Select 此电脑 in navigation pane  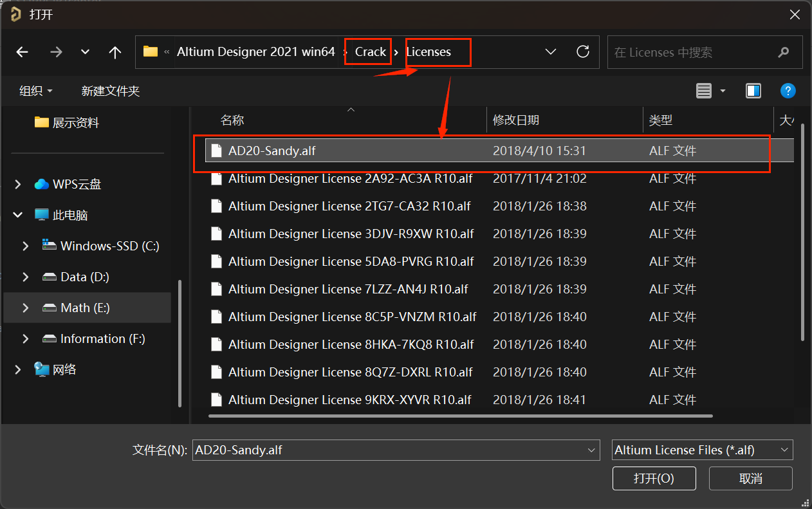(x=61, y=215)
